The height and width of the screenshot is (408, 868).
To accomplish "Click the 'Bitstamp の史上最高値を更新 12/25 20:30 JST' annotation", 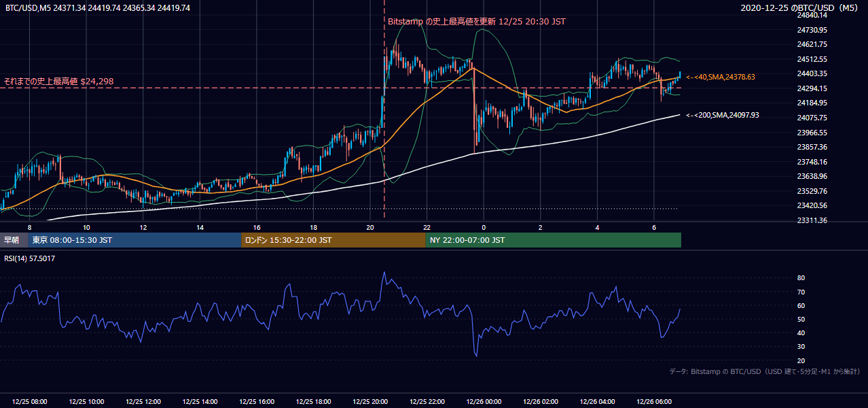I will coord(477,21).
